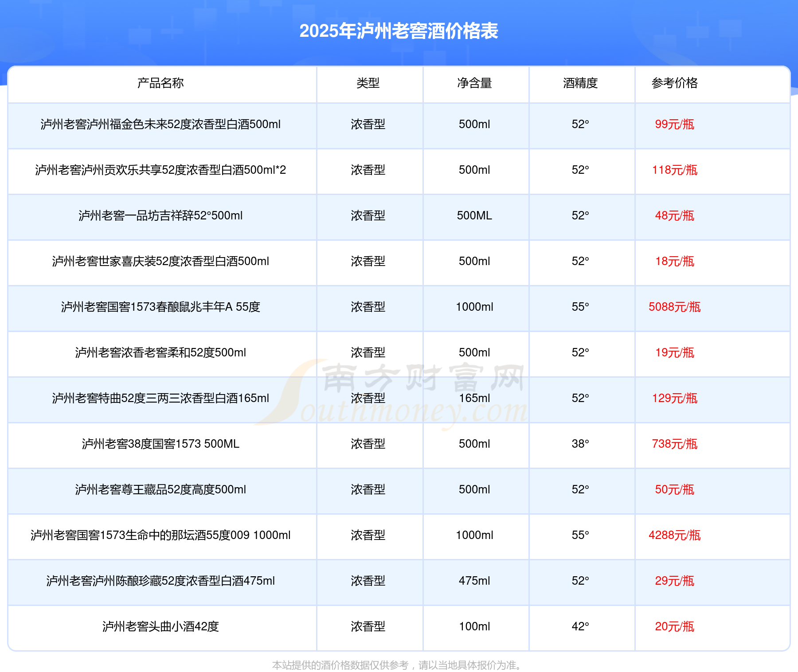This screenshot has width=798, height=672.
Task: Click the 475ml net content cell
Action: point(474,581)
